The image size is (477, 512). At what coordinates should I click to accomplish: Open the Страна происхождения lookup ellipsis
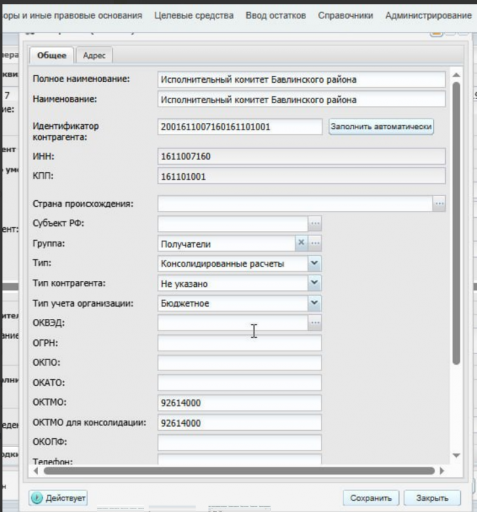439,203
